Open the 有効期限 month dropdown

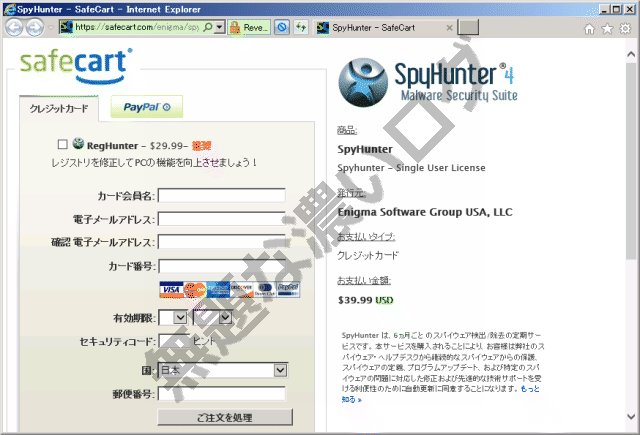(173, 317)
